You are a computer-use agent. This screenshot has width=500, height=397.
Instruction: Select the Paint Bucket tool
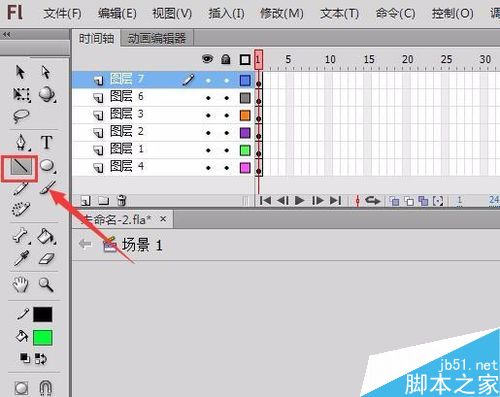[46, 236]
